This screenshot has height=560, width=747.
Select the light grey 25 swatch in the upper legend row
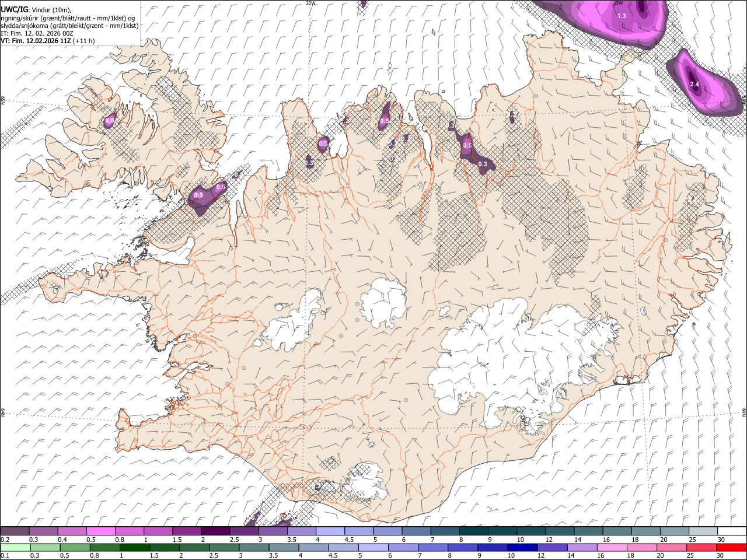coord(703,531)
